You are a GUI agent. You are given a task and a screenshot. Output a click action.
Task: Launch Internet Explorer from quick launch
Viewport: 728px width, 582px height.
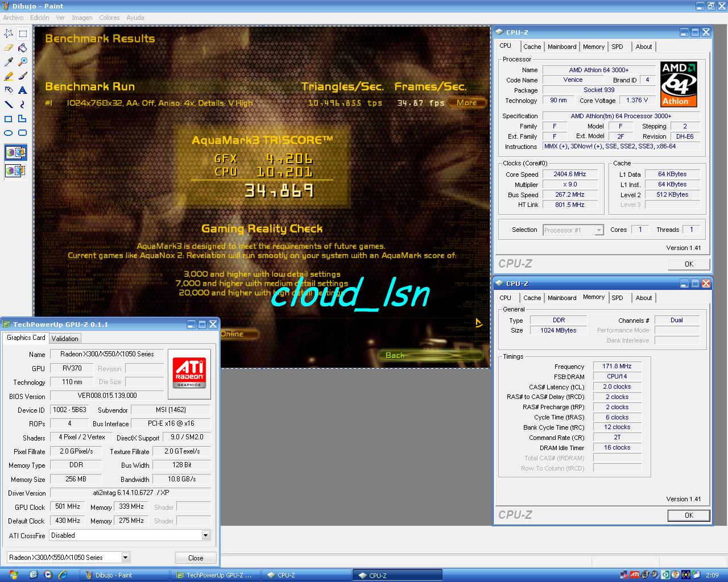(63, 575)
